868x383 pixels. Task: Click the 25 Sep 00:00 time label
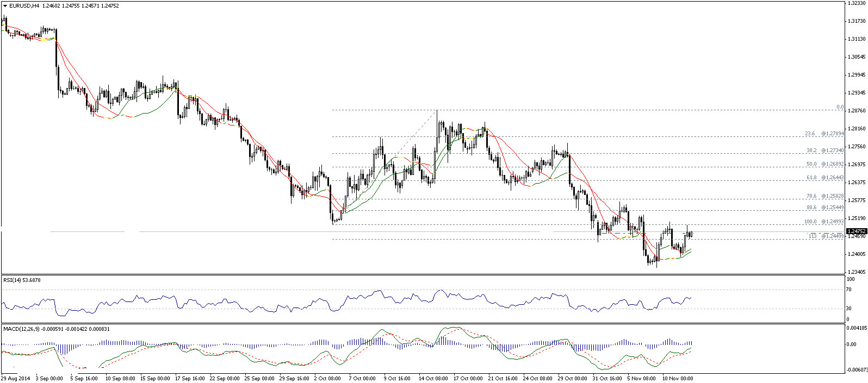point(259,378)
